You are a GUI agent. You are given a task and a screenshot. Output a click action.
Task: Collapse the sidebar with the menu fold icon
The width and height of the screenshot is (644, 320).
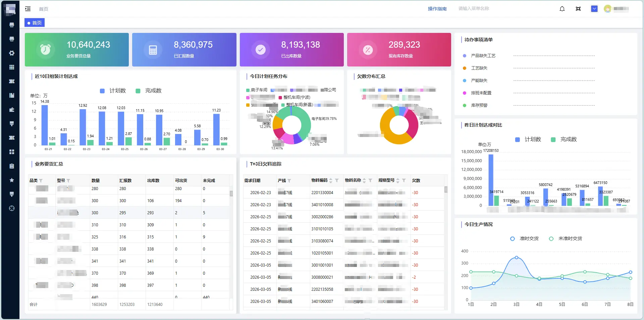click(28, 9)
